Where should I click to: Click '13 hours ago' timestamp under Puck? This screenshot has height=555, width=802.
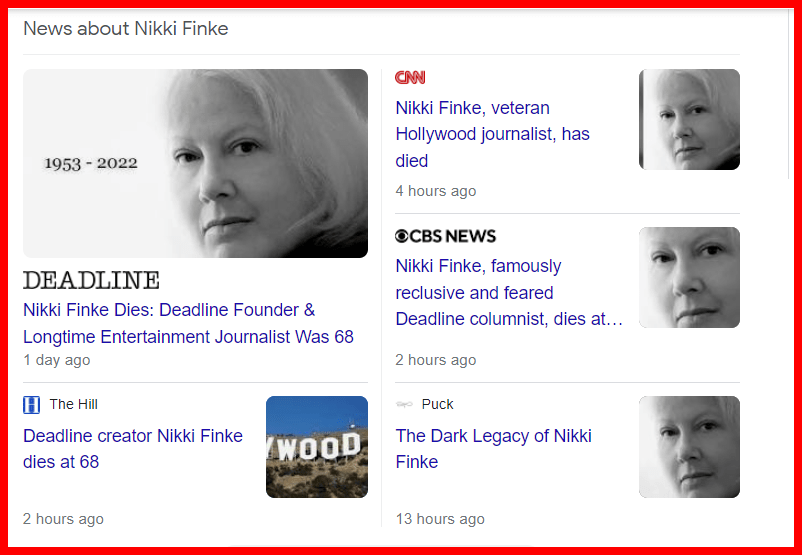pyautogui.click(x=440, y=519)
